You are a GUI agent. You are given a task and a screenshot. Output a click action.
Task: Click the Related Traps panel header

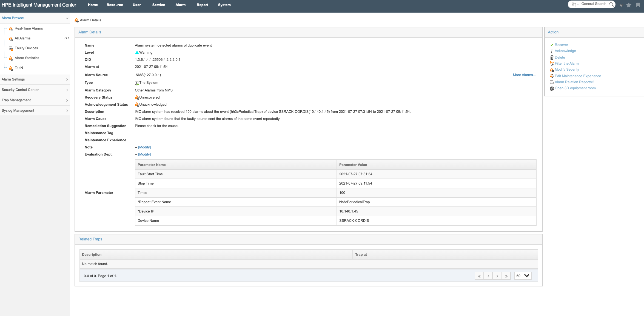pyautogui.click(x=309, y=239)
